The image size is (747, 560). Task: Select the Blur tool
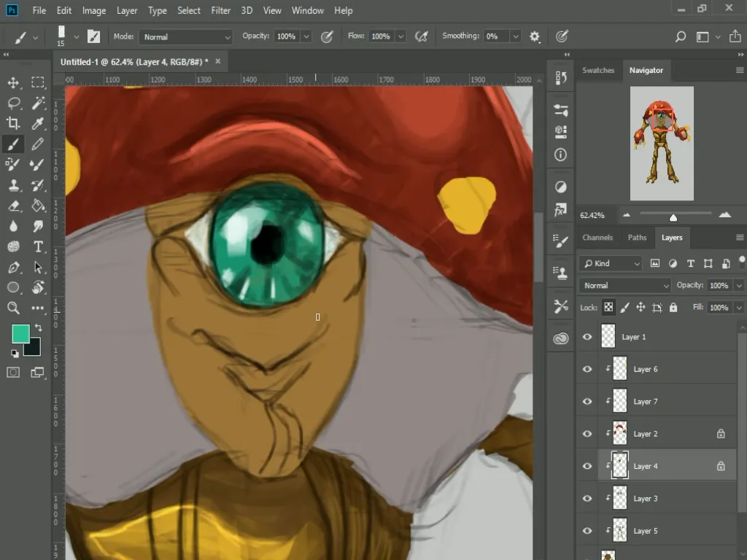tap(13, 226)
